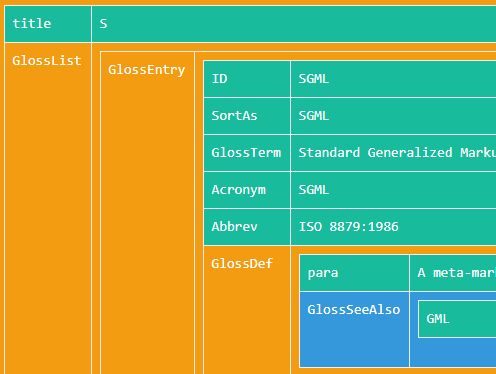Select the SGML value beside SortAs
The height and width of the screenshot is (374, 496).
[394, 116]
